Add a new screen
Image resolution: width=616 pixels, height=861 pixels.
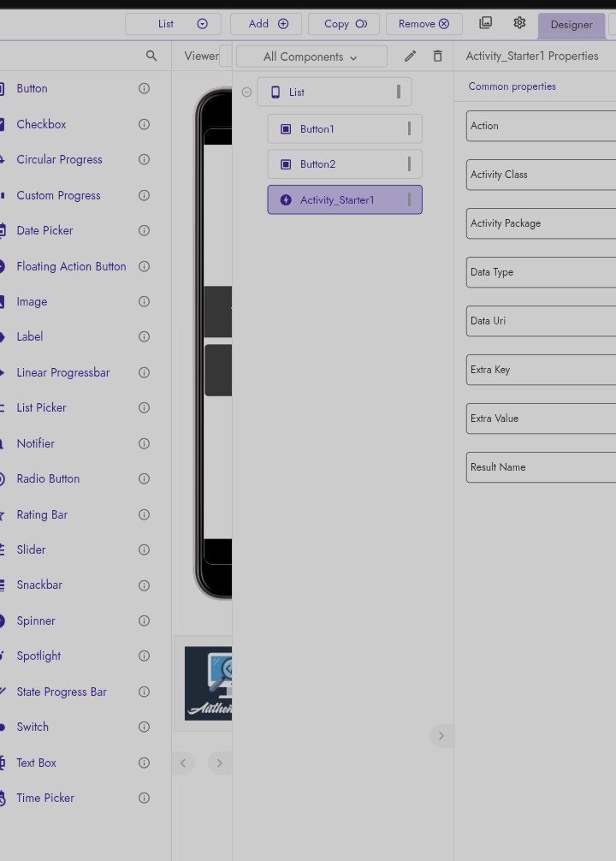266,24
